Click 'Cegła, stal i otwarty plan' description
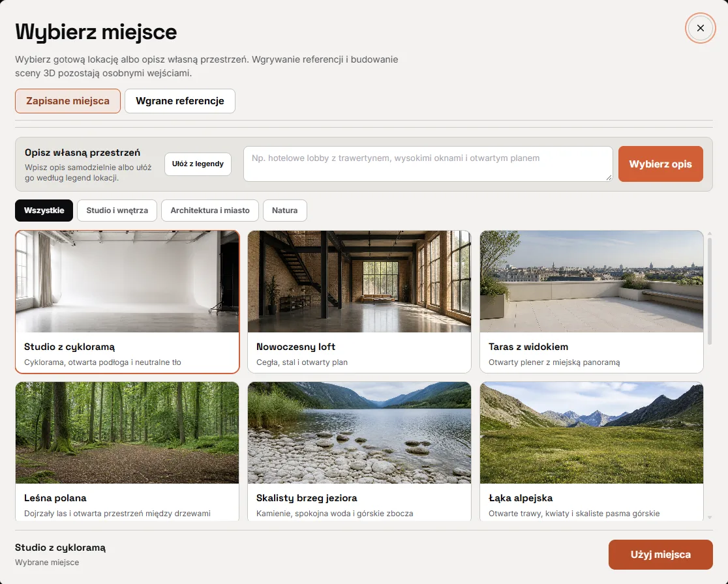This screenshot has height=584, width=728. [302, 362]
